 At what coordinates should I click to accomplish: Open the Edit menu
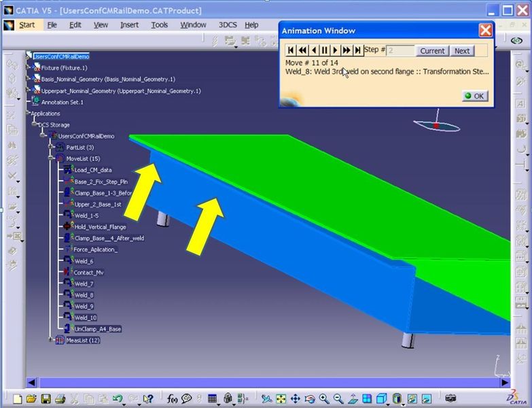pos(75,24)
